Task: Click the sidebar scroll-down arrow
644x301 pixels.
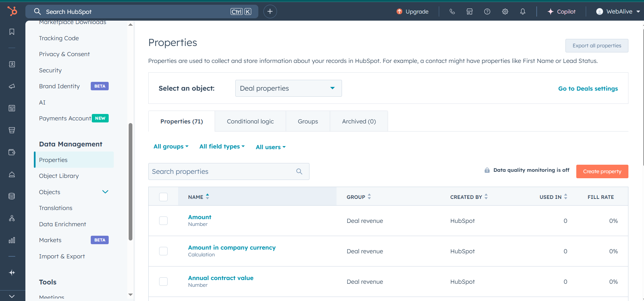Action: point(130,295)
